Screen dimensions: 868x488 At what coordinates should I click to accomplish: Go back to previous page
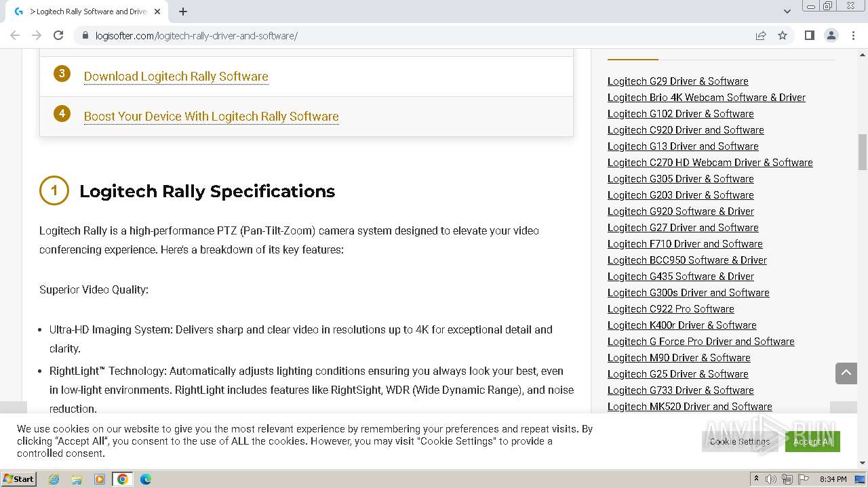pyautogui.click(x=15, y=35)
